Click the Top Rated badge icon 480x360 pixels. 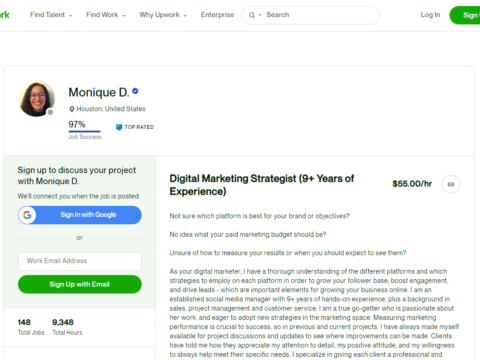(x=119, y=127)
